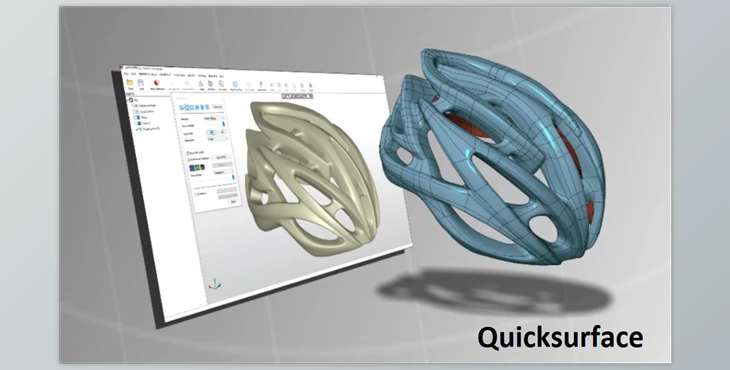The width and height of the screenshot is (730, 370).
Task: Tick the second checkbox in the dialog
Action: (x=189, y=159)
